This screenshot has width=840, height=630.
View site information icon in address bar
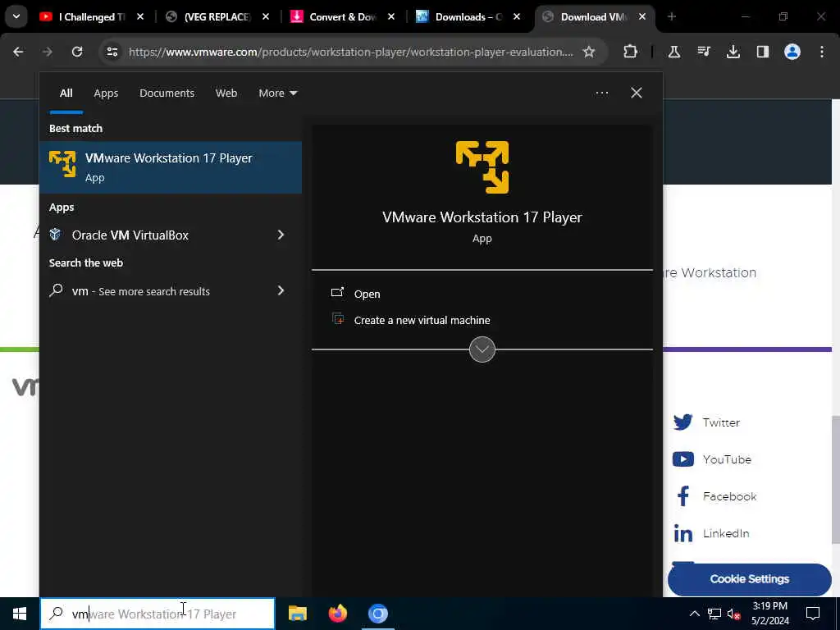pyautogui.click(x=112, y=52)
